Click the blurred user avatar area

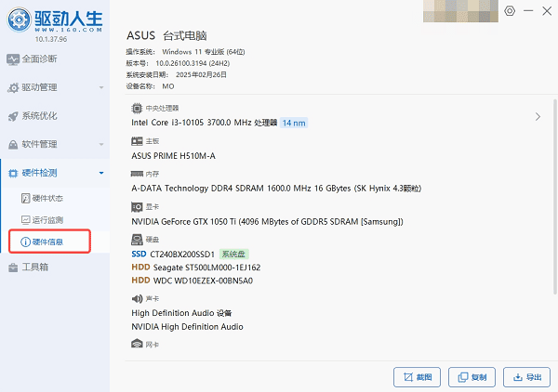click(460, 11)
